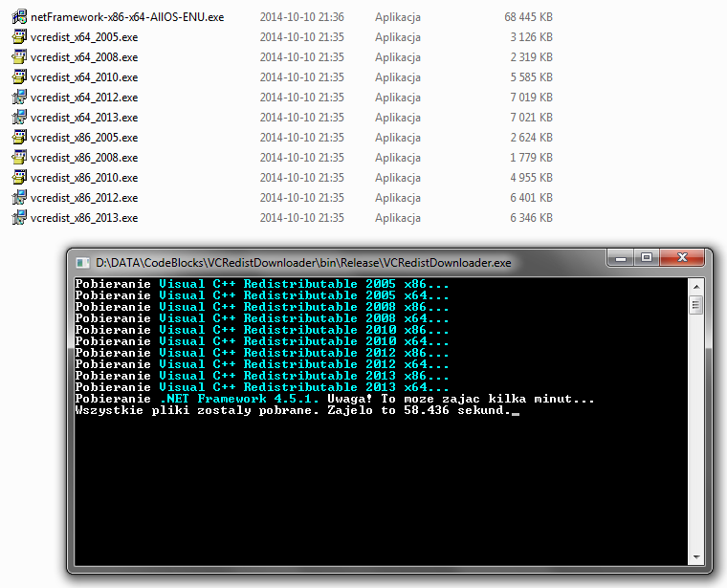Click the console scrollbar down arrow

(696, 557)
